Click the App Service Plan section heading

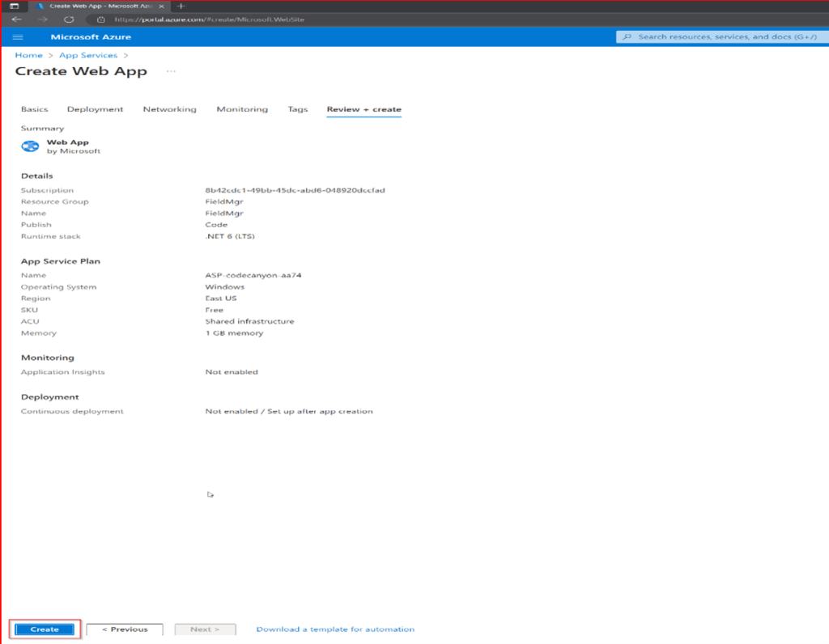[60, 261]
